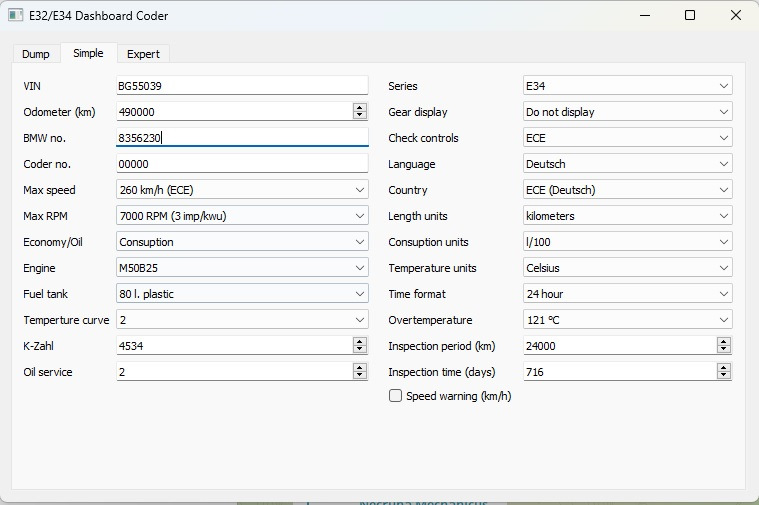
Task: Click the BMW no. input field
Action: [242, 138]
